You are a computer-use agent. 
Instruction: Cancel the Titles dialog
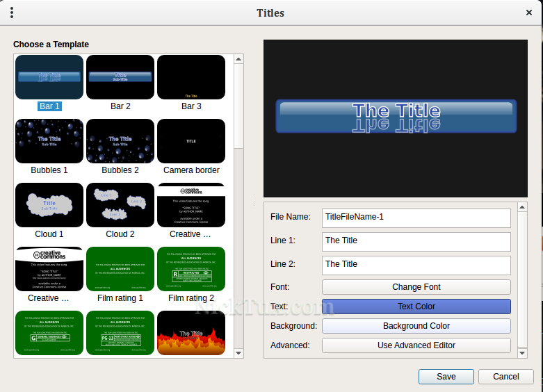[x=505, y=377]
